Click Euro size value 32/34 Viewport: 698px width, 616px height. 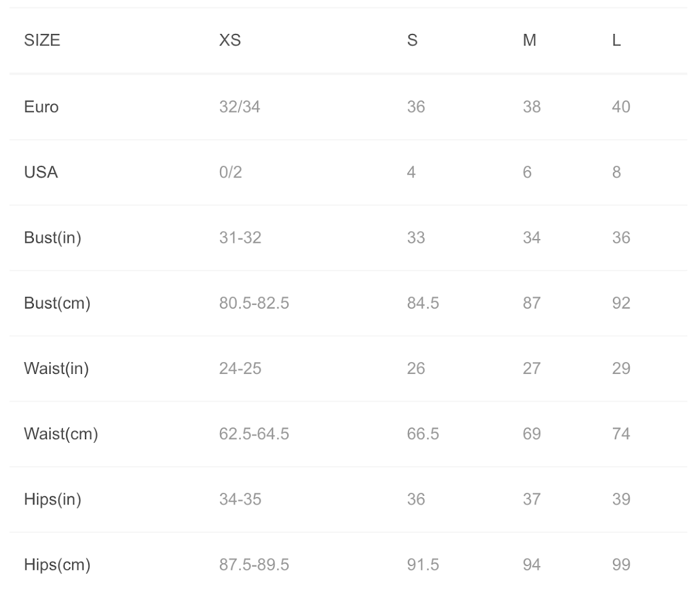point(240,107)
